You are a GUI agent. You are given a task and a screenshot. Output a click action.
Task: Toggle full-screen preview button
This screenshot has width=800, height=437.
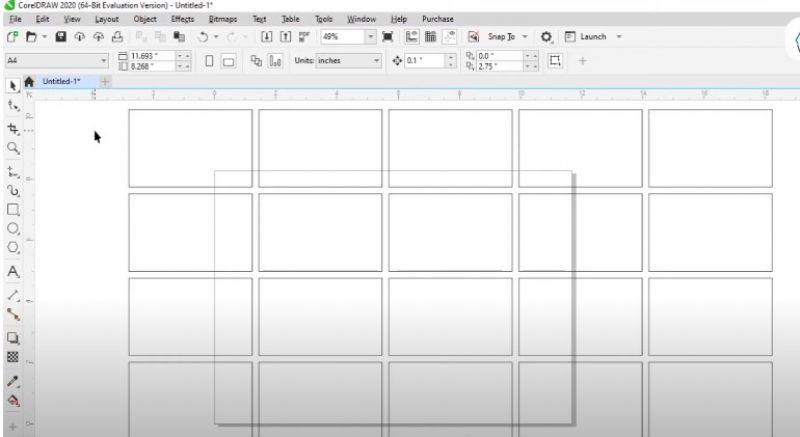(x=386, y=37)
